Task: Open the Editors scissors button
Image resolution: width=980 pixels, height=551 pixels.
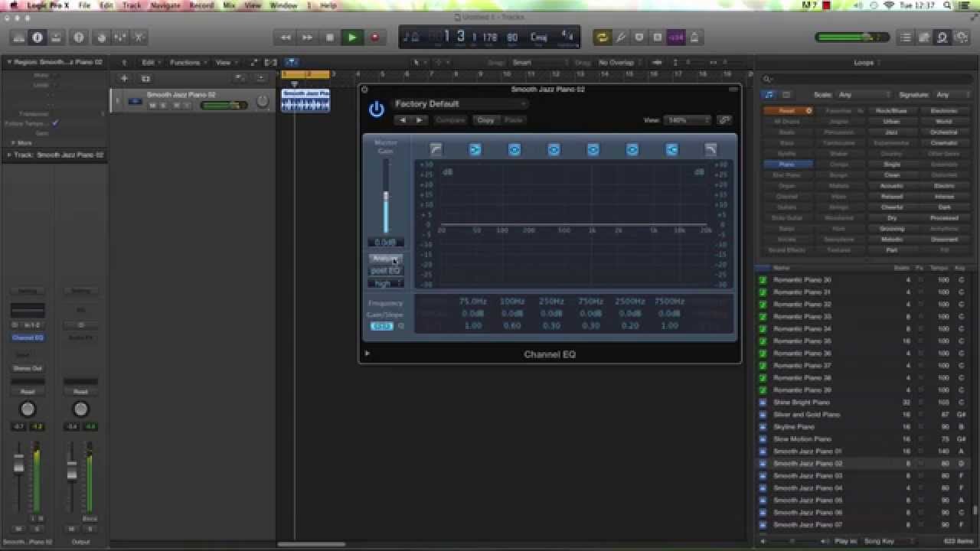Action: click(x=139, y=37)
